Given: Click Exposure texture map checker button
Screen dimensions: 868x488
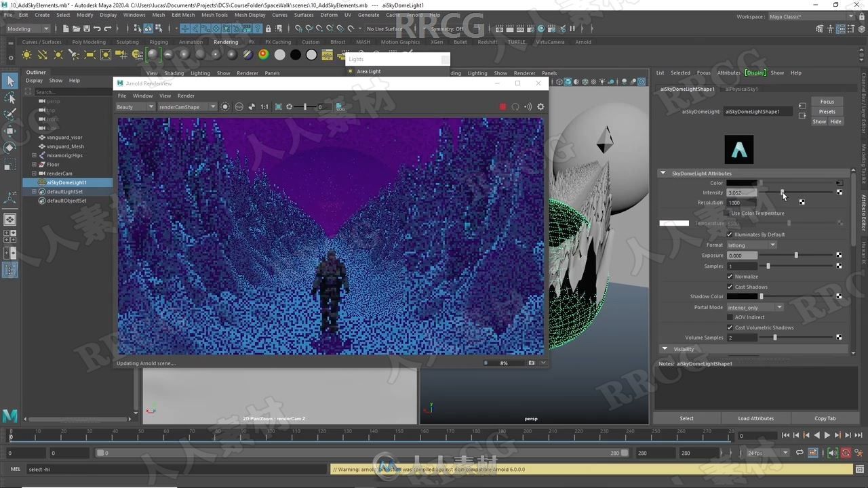Looking at the screenshot, I should (x=839, y=256).
